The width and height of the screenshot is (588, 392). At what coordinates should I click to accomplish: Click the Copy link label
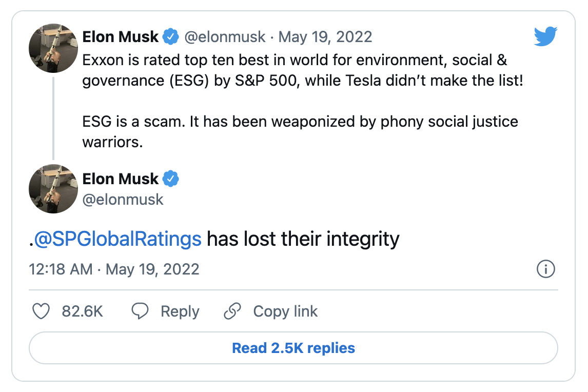coord(285,311)
